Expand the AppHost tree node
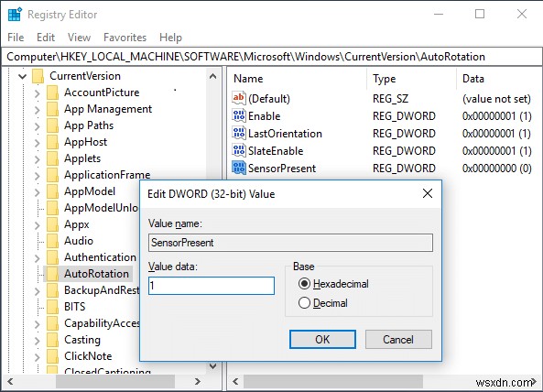 [x=37, y=142]
